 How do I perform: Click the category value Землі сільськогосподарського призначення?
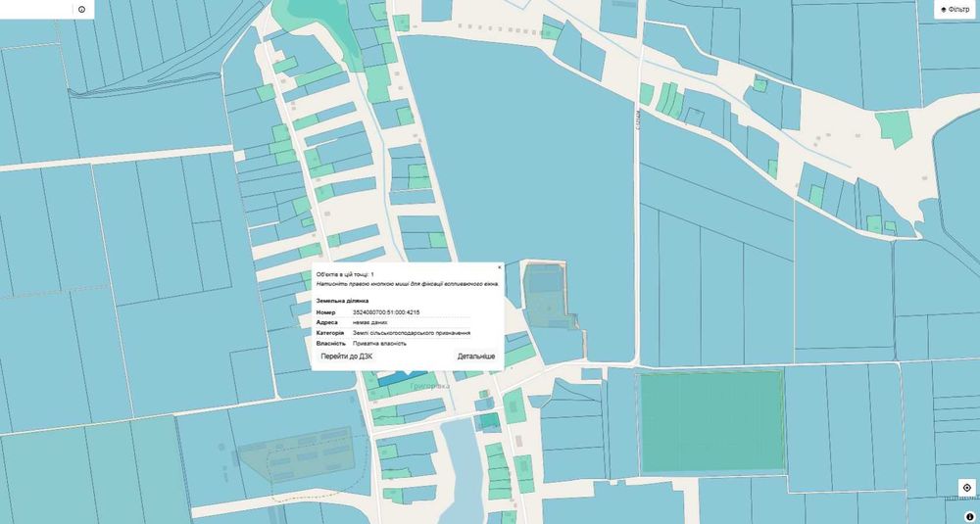point(412,333)
